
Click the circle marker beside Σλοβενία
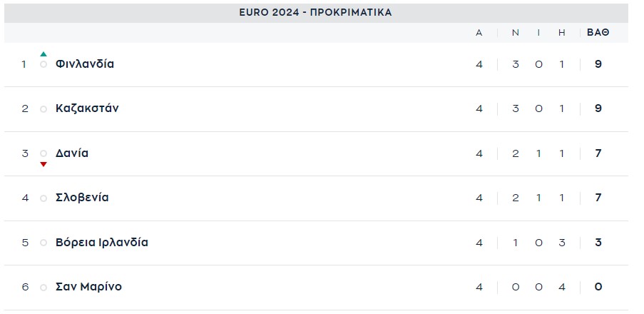44,198
